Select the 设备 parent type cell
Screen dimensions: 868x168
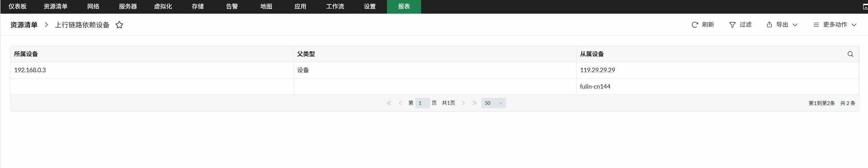tap(435, 70)
